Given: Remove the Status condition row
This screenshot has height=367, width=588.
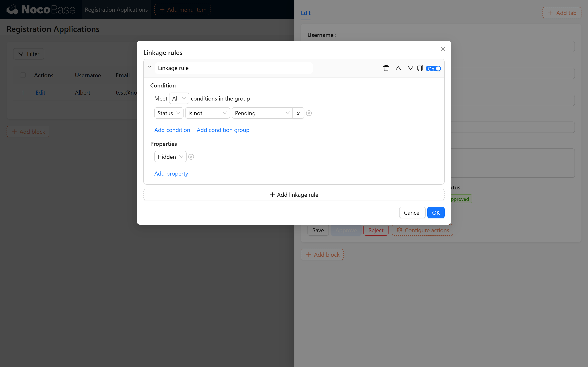Looking at the screenshot, I should pos(309,113).
